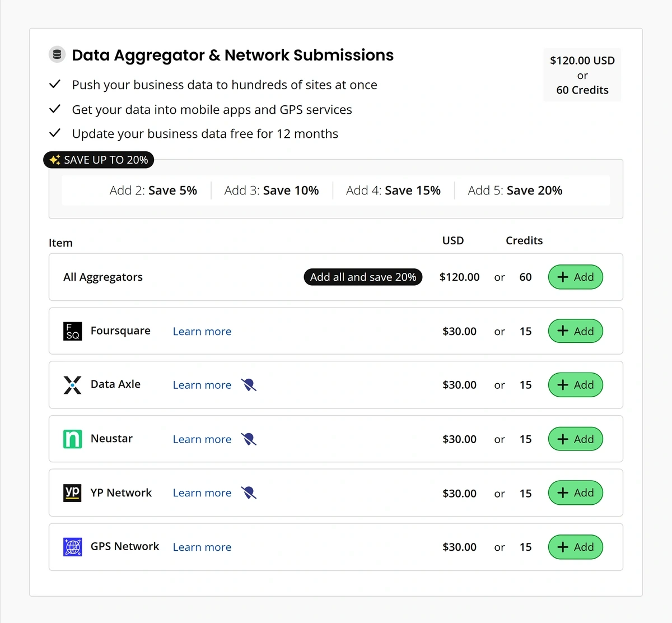Viewport: 672px width, 623px height.
Task: Click the 'Foursquare' name text
Action: tap(120, 331)
